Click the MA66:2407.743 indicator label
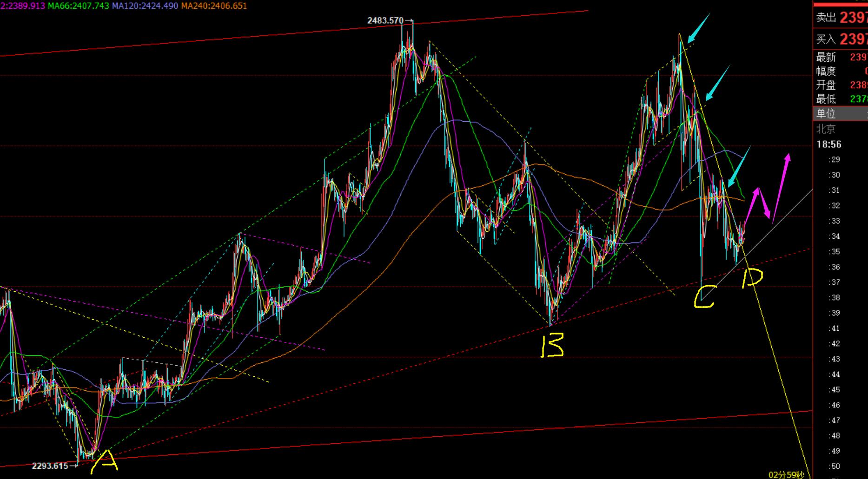Viewport: 868px width, 479px height. click(79, 6)
